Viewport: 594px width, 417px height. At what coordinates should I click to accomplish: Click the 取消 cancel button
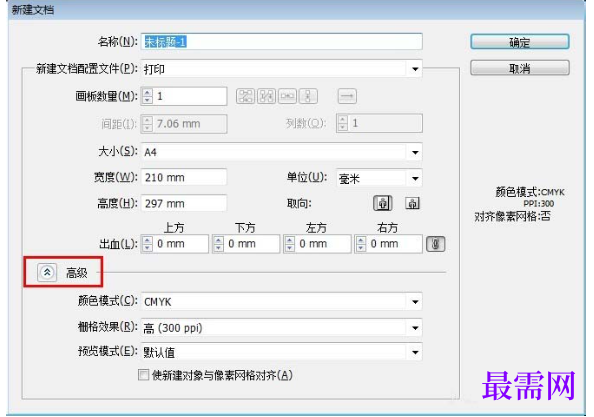[520, 69]
